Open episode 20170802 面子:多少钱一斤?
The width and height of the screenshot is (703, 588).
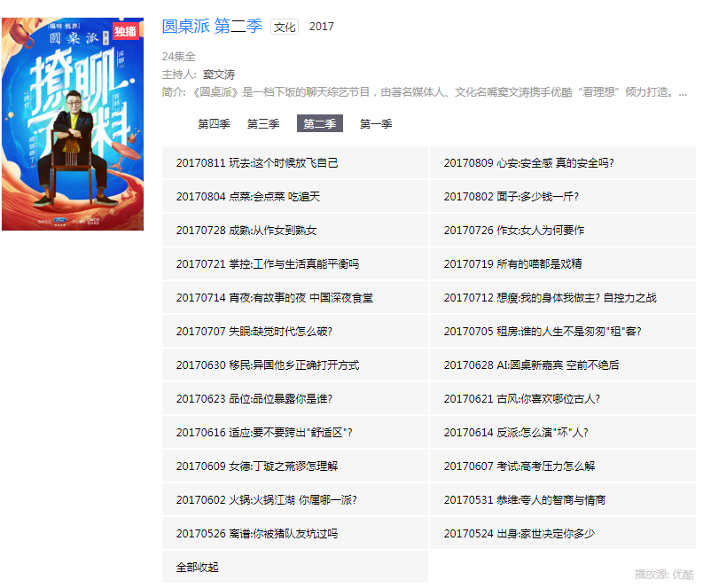pos(563,197)
